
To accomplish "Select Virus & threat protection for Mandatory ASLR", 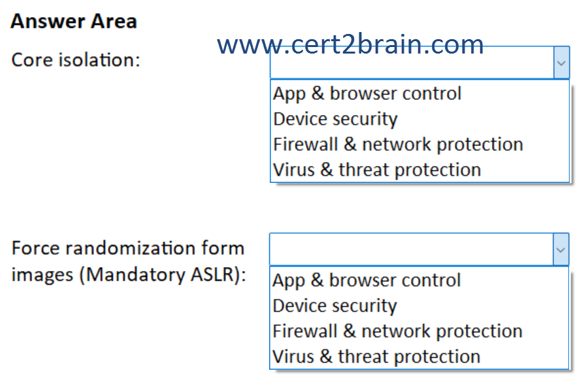I will tap(376, 357).
